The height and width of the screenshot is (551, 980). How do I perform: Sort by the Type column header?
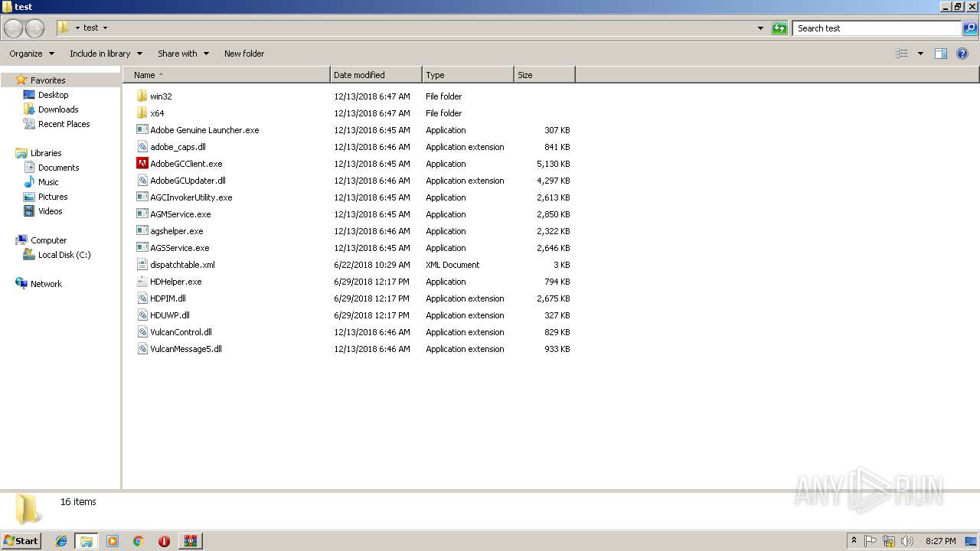click(x=468, y=75)
